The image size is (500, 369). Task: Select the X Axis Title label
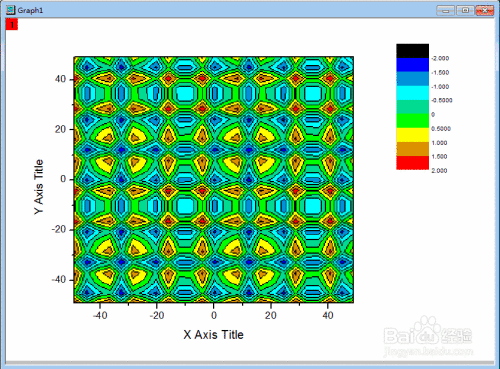tap(213, 335)
